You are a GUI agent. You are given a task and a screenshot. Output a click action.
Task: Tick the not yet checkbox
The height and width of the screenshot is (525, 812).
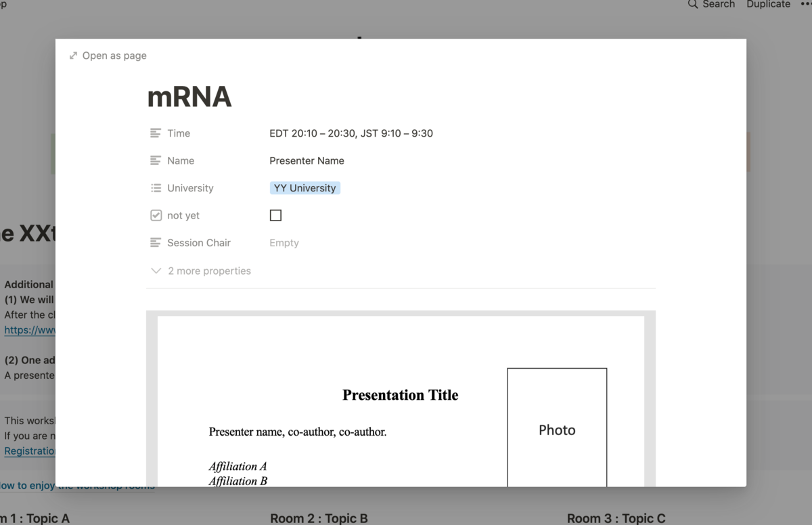[x=275, y=215]
